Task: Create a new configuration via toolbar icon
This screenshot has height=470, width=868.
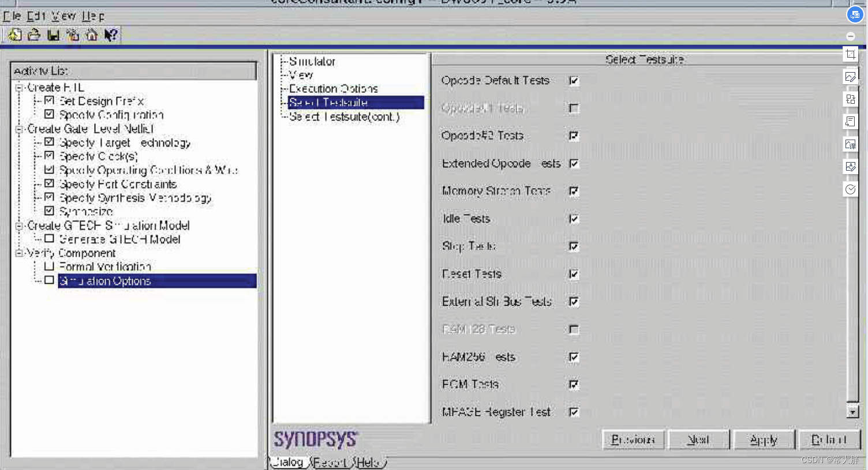Action: click(14, 35)
